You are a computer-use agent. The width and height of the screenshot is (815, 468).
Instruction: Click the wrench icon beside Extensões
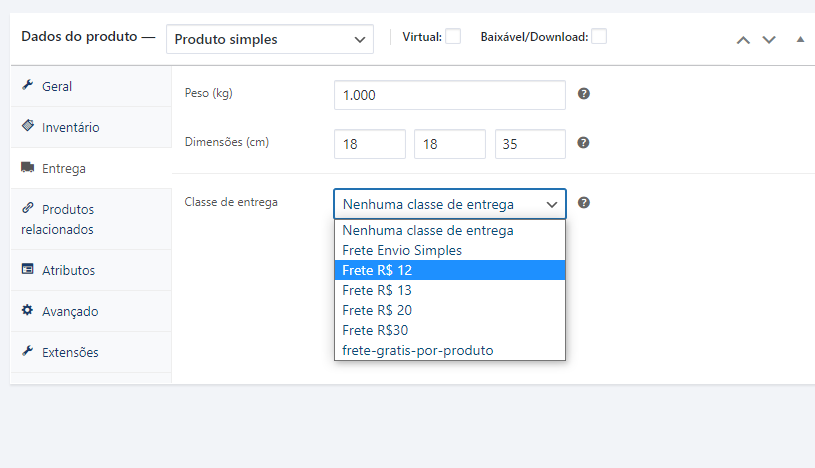[x=28, y=351]
